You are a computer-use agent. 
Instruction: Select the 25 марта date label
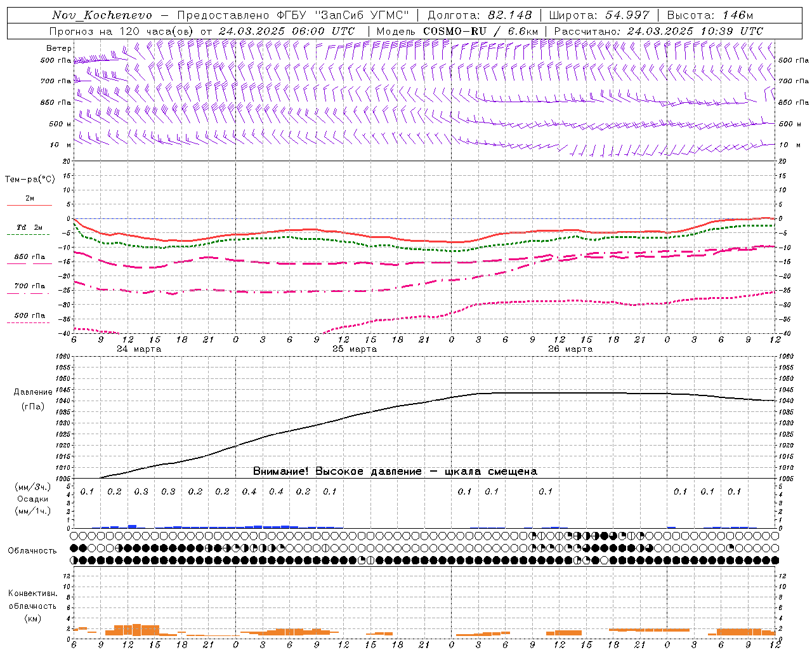pyautogui.click(x=355, y=349)
